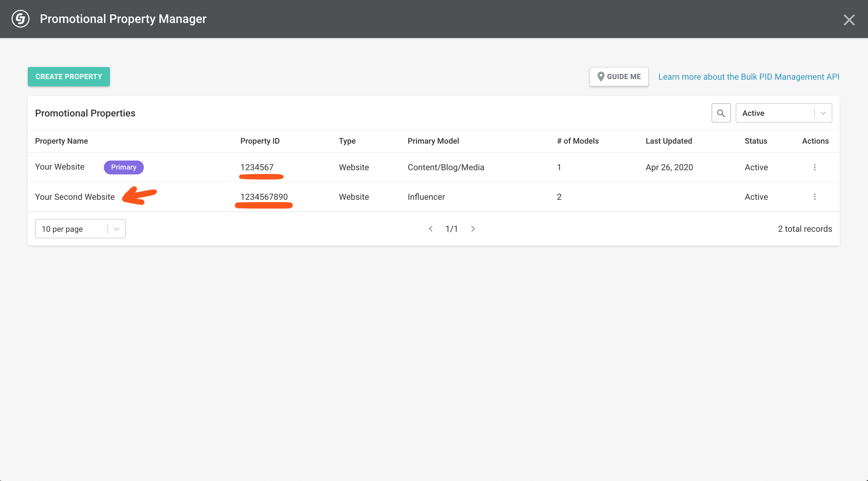
Task: Open the Guide Me walkthrough
Action: pyautogui.click(x=619, y=77)
